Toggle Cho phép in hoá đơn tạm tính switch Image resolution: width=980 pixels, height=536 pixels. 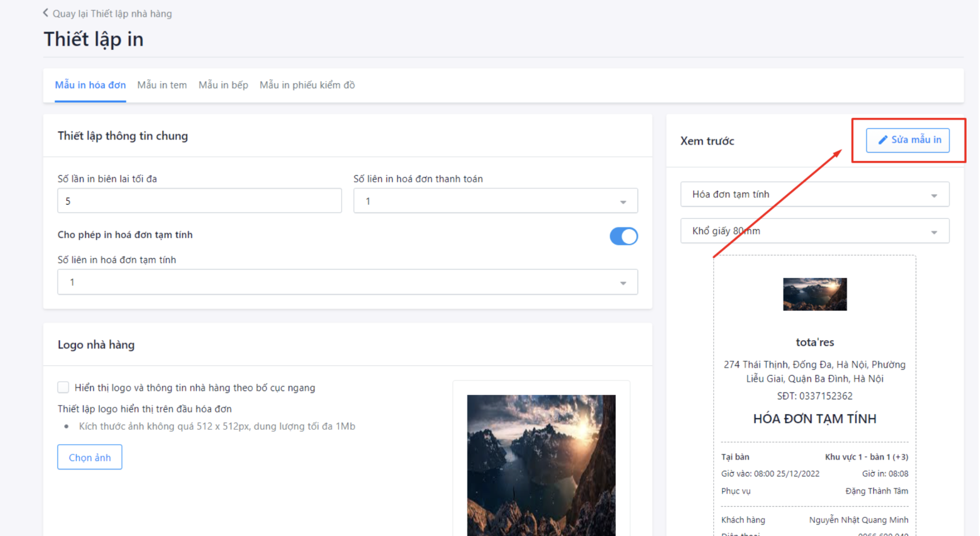[x=623, y=236]
